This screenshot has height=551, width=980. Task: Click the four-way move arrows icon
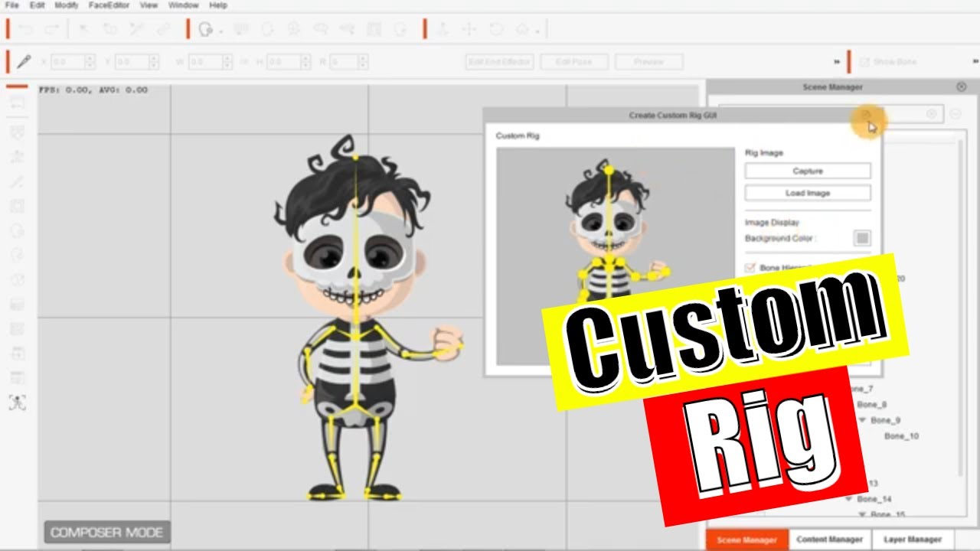coord(469,29)
